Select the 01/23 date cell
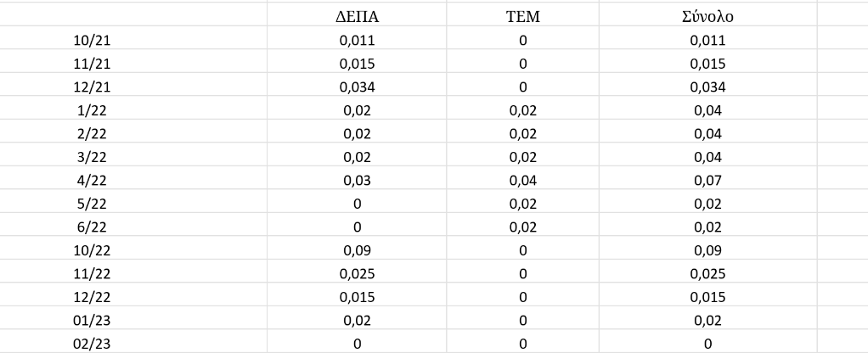 tap(92, 321)
